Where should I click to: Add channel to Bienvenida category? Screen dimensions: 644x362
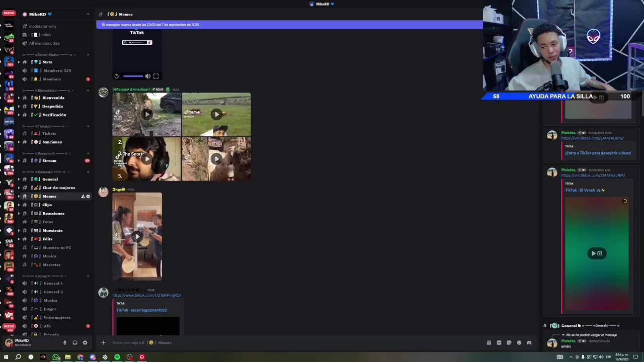point(88,90)
